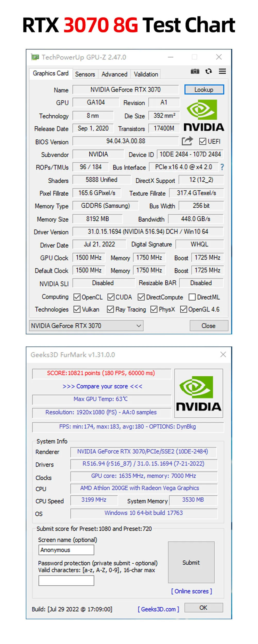Open the NVIDIA GeForce RTX 3070 dropdown

coord(86,326)
